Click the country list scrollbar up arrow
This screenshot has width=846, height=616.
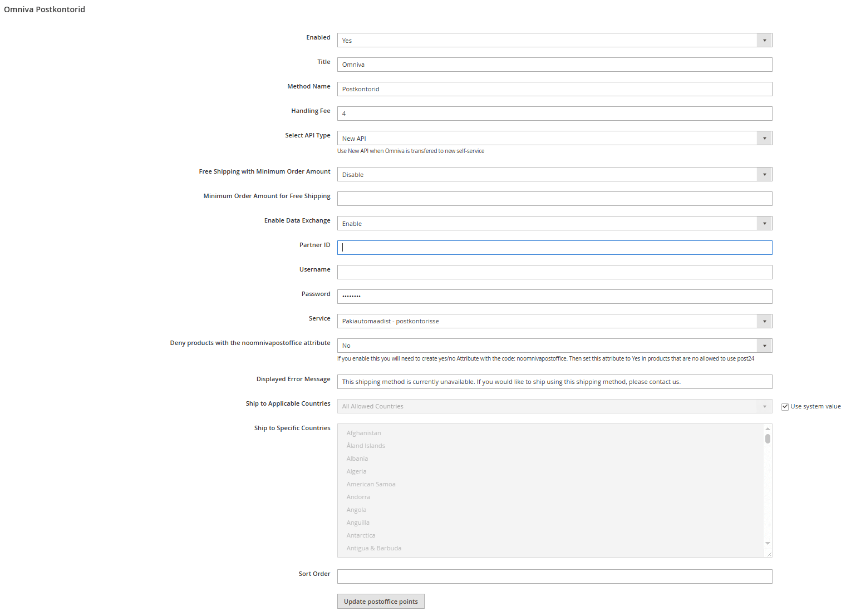coord(768,428)
